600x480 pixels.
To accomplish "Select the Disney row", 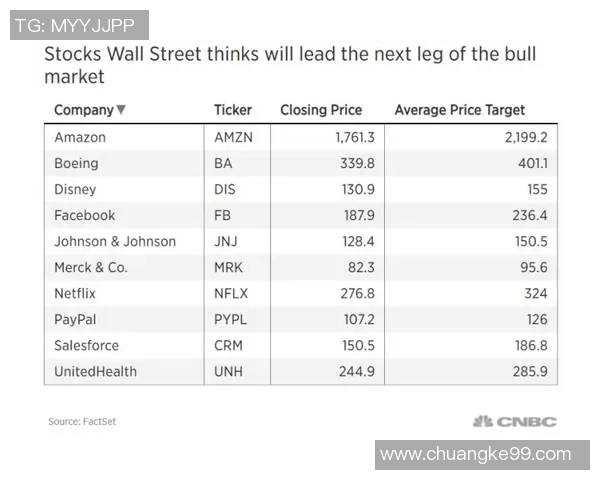I will point(75,189).
